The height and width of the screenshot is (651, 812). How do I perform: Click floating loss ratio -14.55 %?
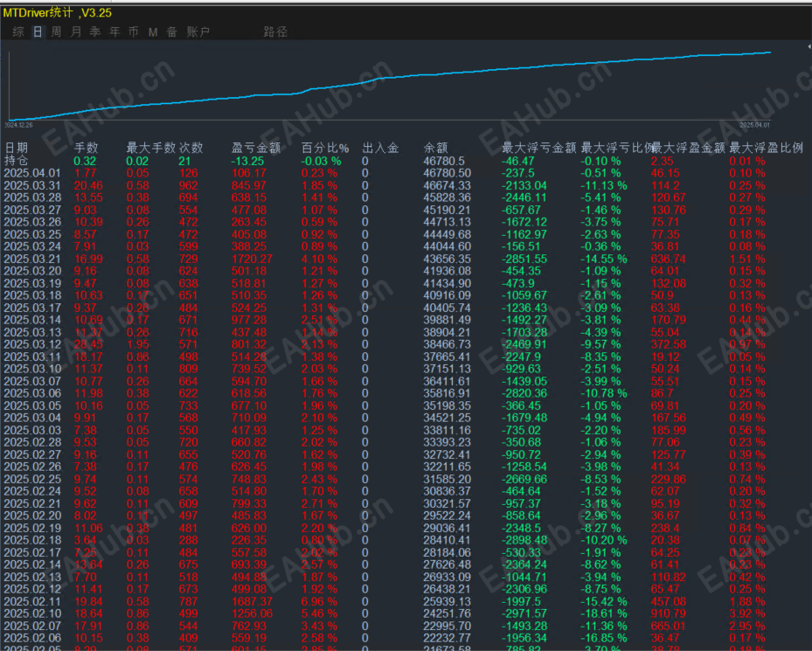(x=604, y=259)
